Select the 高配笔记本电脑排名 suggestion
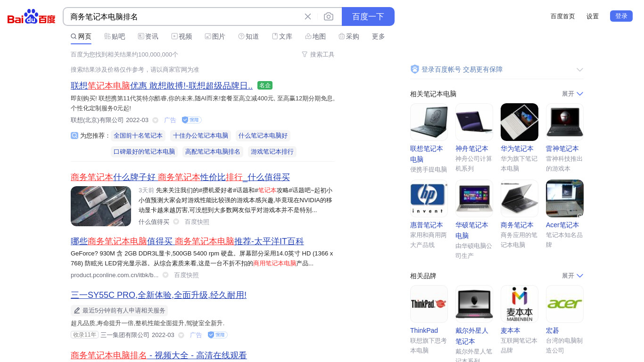The width and height of the screenshot is (644, 362). (x=213, y=152)
